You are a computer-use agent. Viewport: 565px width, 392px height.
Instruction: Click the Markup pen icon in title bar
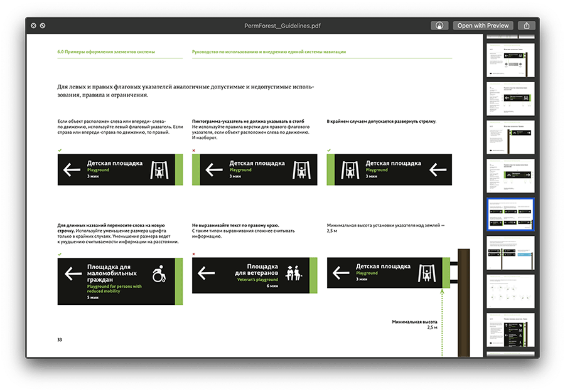(x=439, y=26)
